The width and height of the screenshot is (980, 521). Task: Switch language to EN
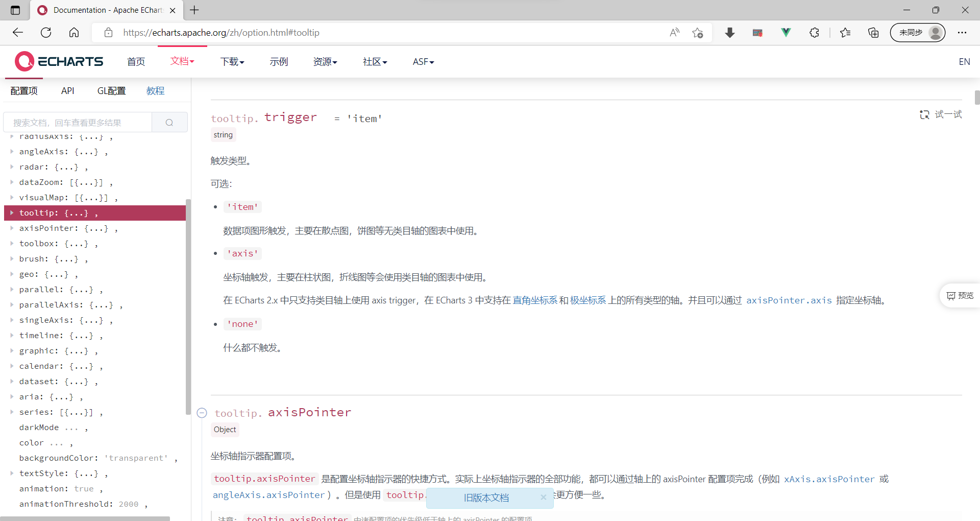(964, 62)
